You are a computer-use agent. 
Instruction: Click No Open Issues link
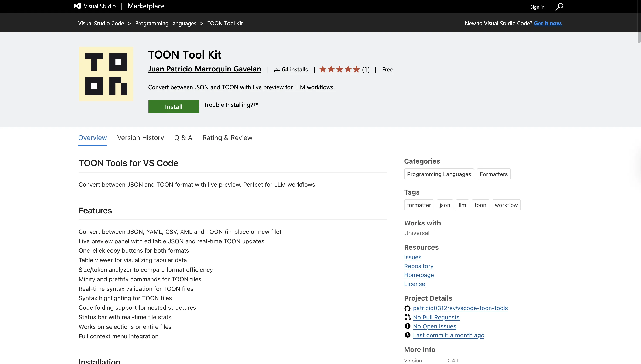[x=435, y=326]
